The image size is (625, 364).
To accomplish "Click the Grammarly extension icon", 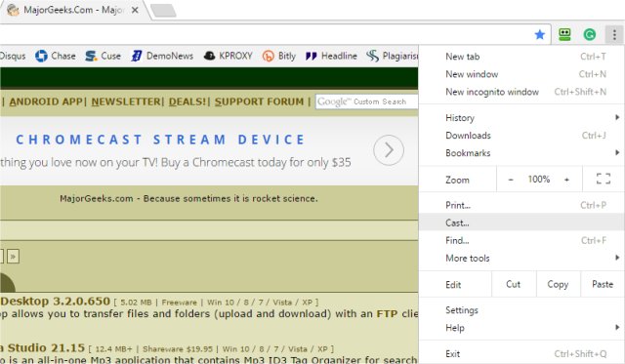I will coord(590,35).
